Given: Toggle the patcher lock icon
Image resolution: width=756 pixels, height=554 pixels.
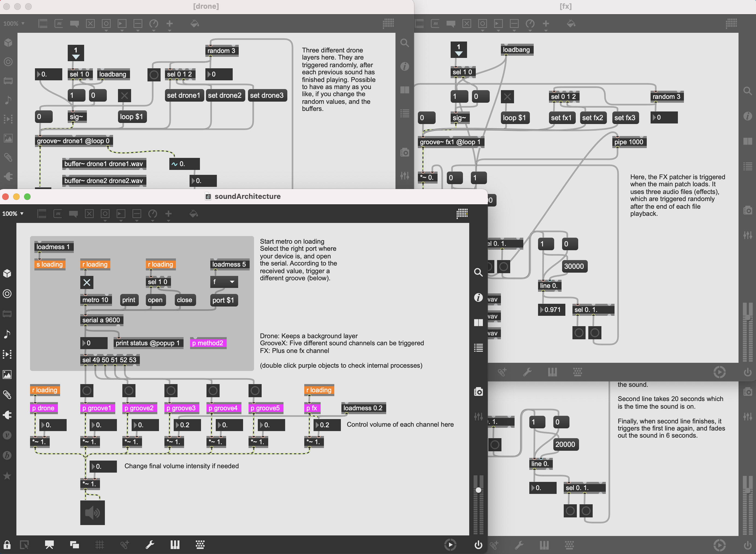Looking at the screenshot, I should click(x=7, y=545).
